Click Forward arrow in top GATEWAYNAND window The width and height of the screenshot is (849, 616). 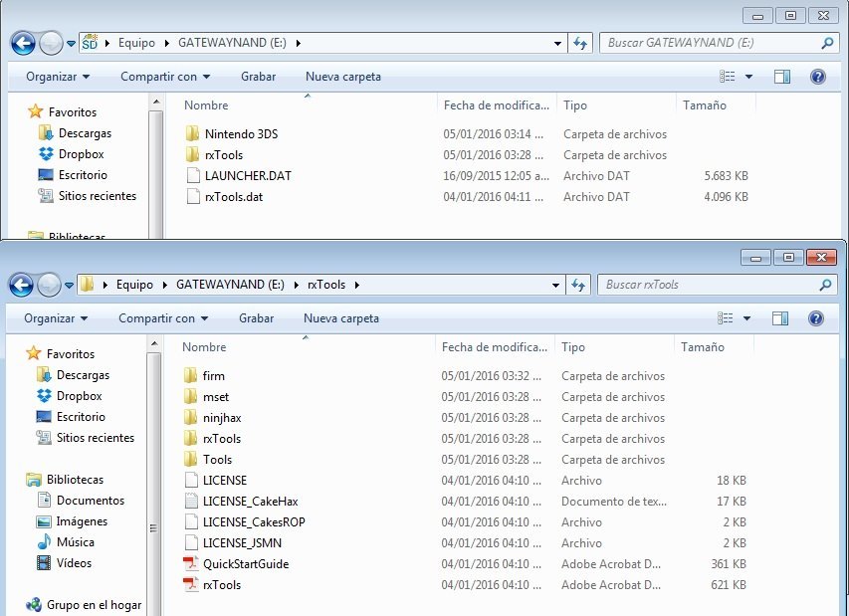[51, 44]
